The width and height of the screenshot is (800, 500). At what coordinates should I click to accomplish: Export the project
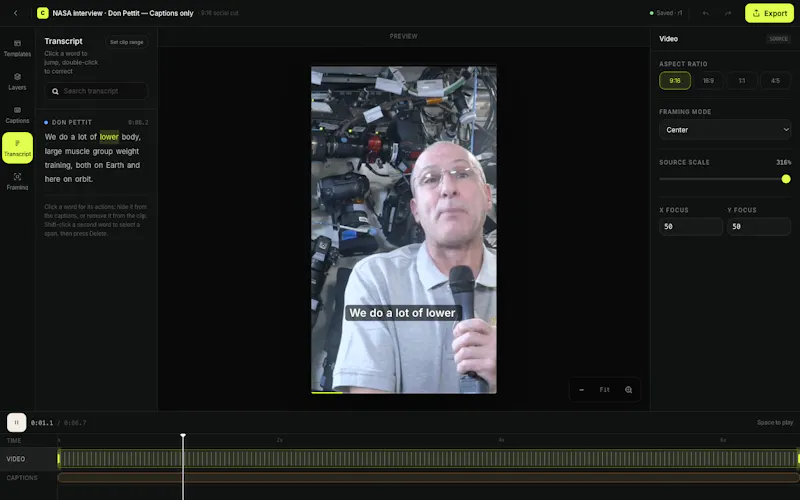click(x=769, y=13)
